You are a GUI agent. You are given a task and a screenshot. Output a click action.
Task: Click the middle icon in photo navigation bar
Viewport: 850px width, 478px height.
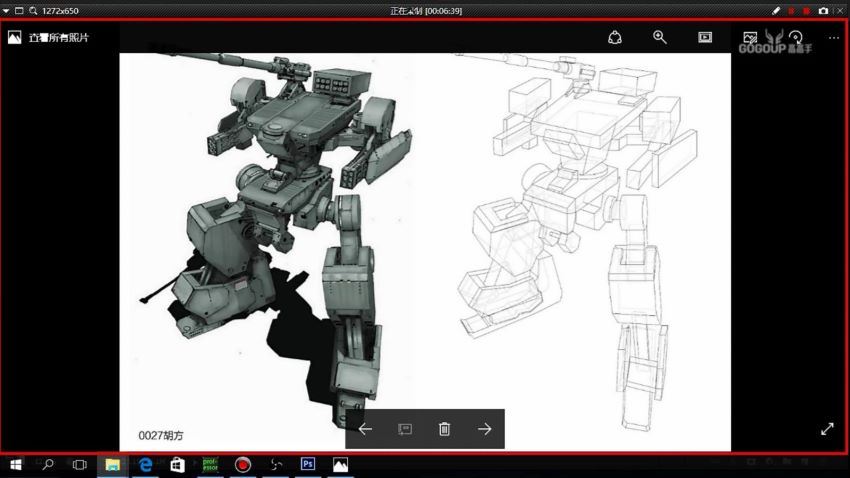pos(405,429)
